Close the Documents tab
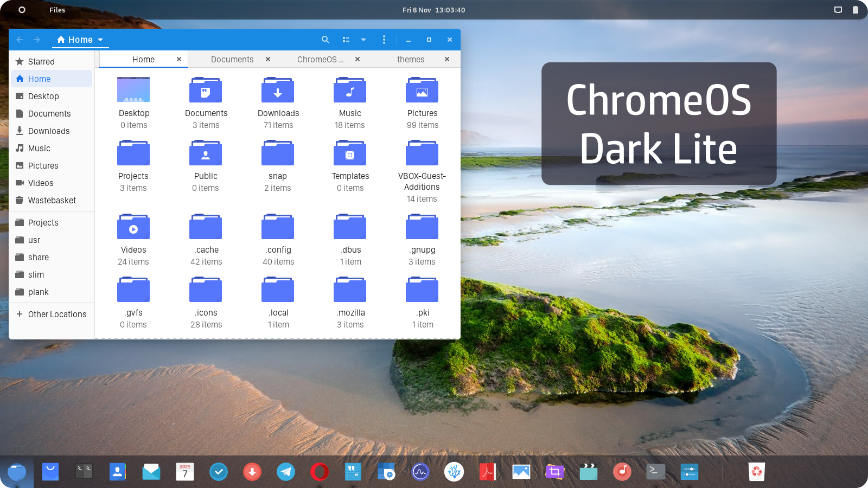The height and width of the screenshot is (488, 868). pyautogui.click(x=268, y=59)
